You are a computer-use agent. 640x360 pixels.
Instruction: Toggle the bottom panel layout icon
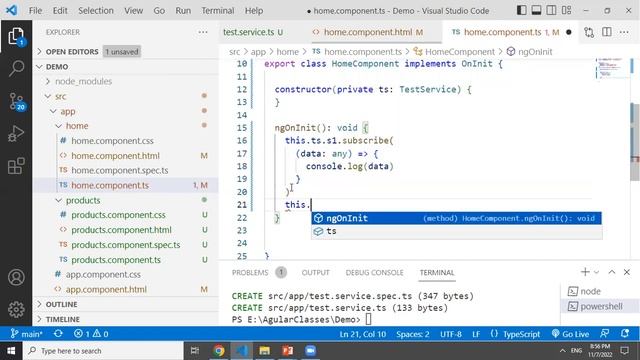coord(536,10)
